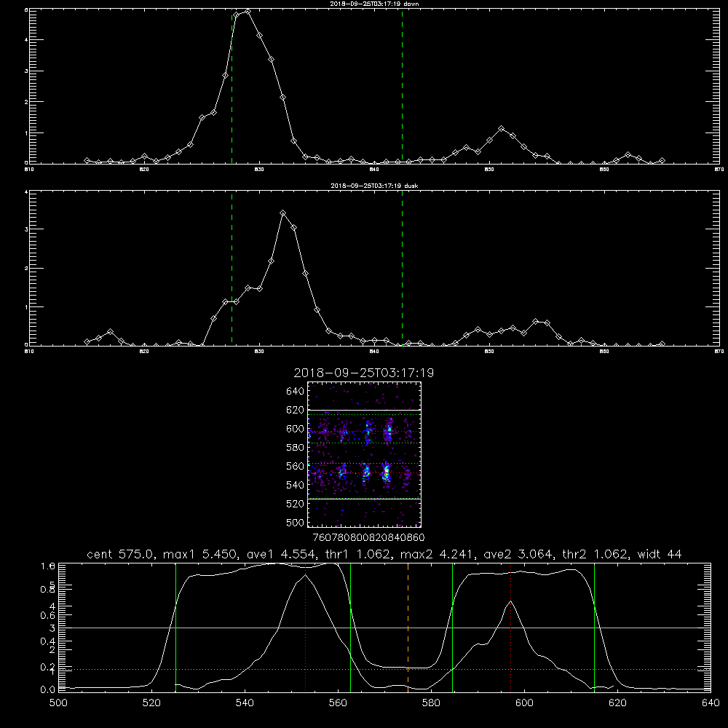Click the 560 label on bottom plot x-axis
Screen dimensions: 728x728
pyautogui.click(x=338, y=703)
